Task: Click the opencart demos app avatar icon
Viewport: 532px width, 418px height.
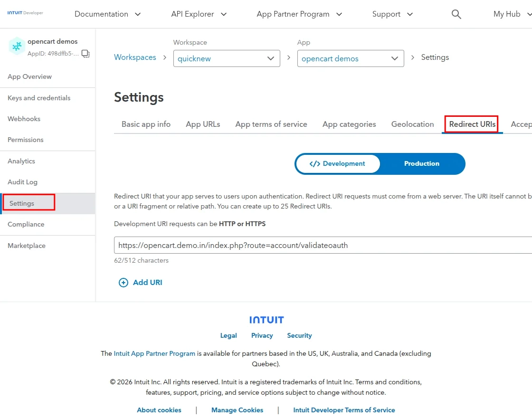Action: (17, 47)
